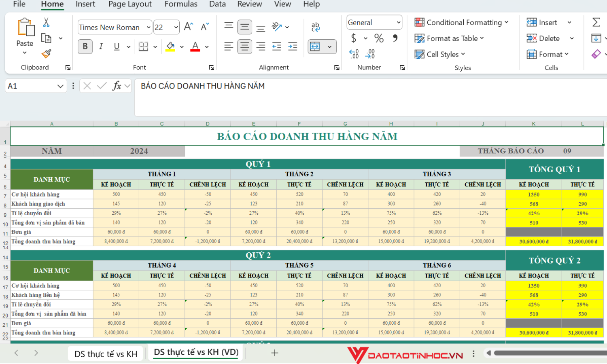Click the yellow Fill Color swatch
The height and width of the screenshot is (364, 607).
pos(171,47)
